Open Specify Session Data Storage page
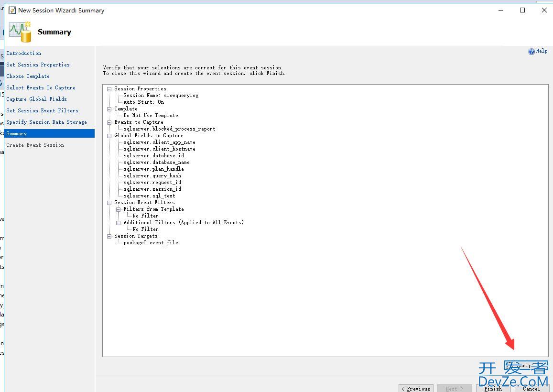 tap(46, 122)
